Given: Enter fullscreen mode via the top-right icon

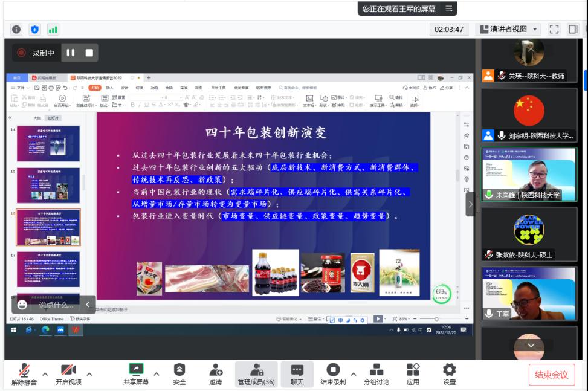Looking at the screenshot, I should tap(554, 29).
